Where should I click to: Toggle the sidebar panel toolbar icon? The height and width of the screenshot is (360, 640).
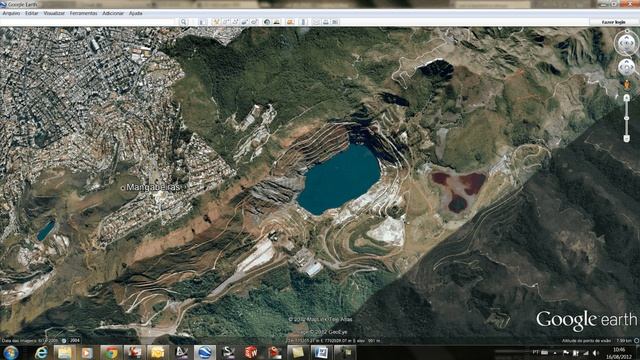click(202, 22)
